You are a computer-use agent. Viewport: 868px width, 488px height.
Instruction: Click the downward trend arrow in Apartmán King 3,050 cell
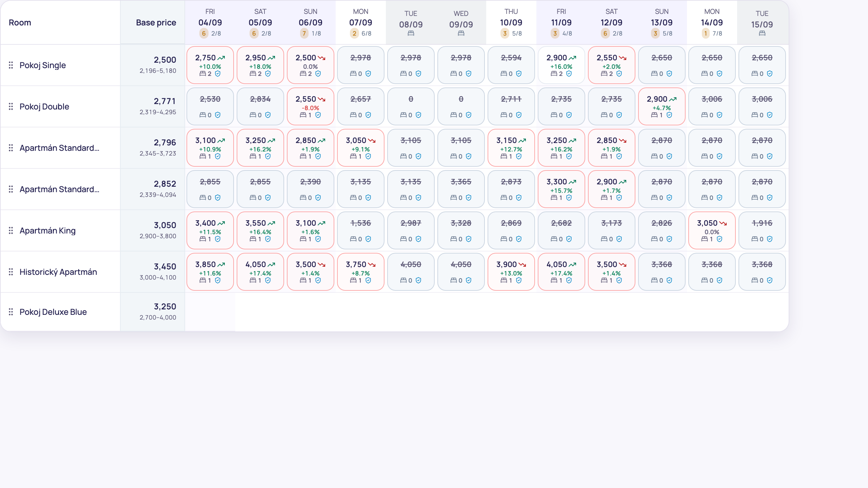click(x=723, y=223)
